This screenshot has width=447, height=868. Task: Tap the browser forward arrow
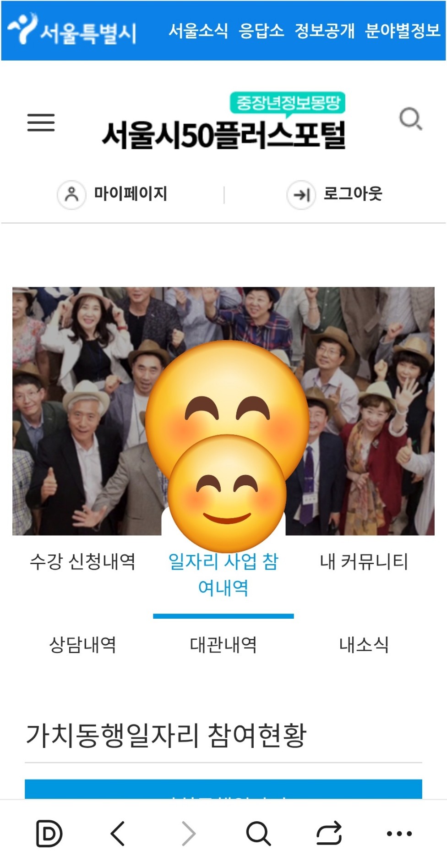(x=189, y=833)
